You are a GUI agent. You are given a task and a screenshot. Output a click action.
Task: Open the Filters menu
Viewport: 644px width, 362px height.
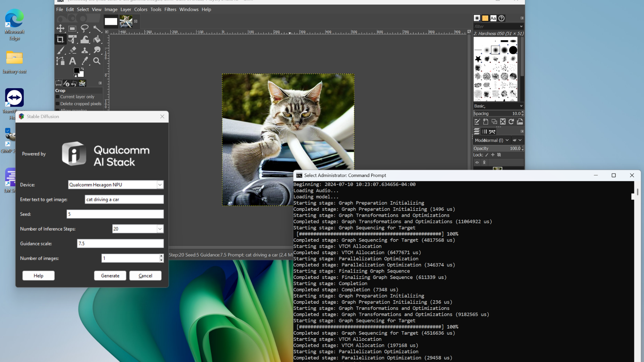pos(170,9)
